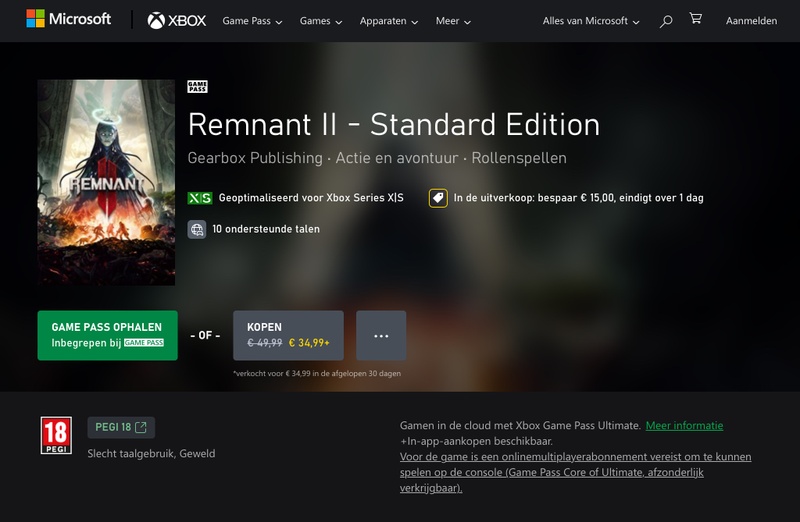Screen dimensions: 800x522
Task: Open the shopping cart
Action: click(695, 20)
